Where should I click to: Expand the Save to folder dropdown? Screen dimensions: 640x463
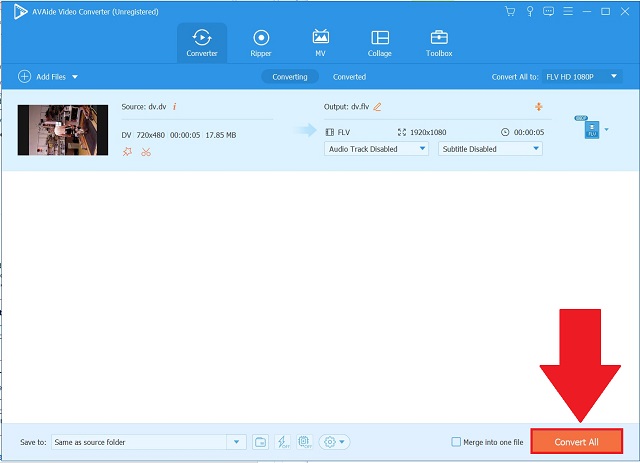click(236, 442)
